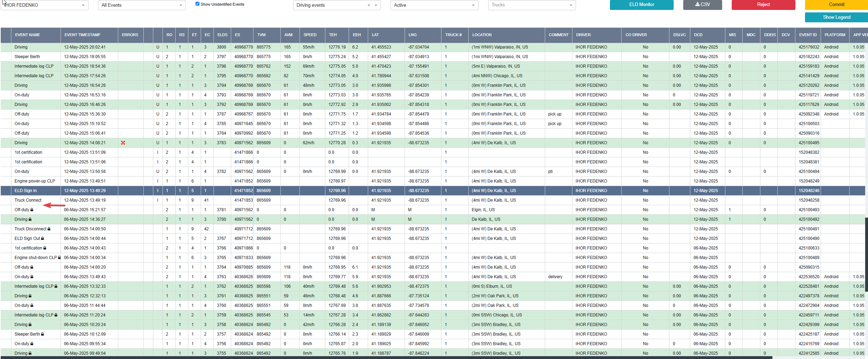Screen dimensions: 868x359
Task: Click the horizontal scrollbar at table bottom
Action: click(x=386, y=358)
